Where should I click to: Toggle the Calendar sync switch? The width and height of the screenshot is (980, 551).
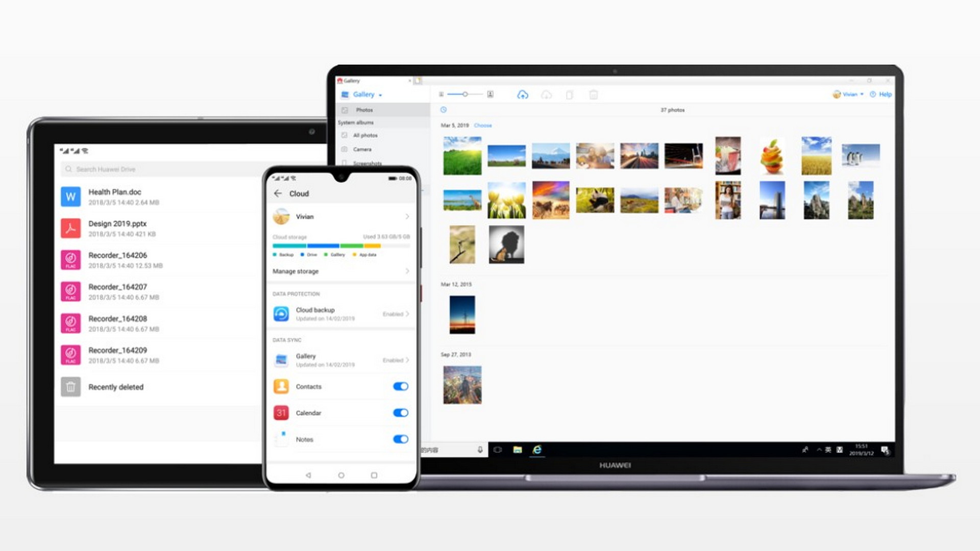pyautogui.click(x=401, y=412)
